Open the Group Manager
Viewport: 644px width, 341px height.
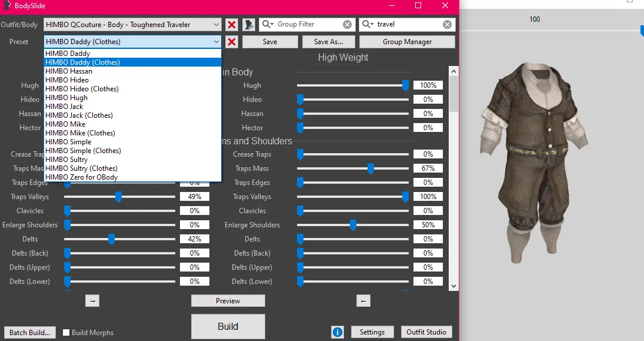407,42
